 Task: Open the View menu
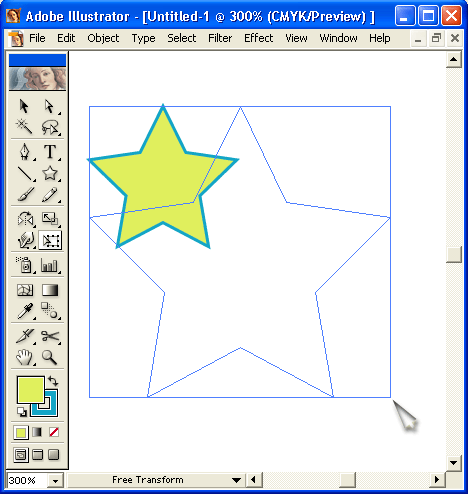(x=296, y=38)
